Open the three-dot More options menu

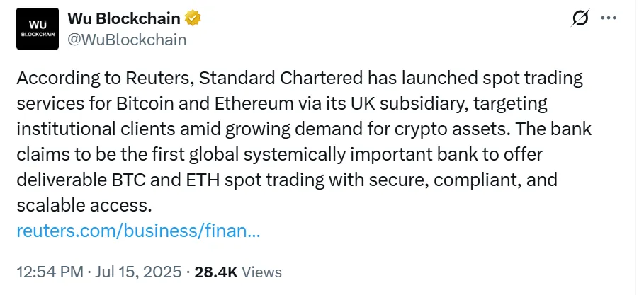[x=609, y=18]
